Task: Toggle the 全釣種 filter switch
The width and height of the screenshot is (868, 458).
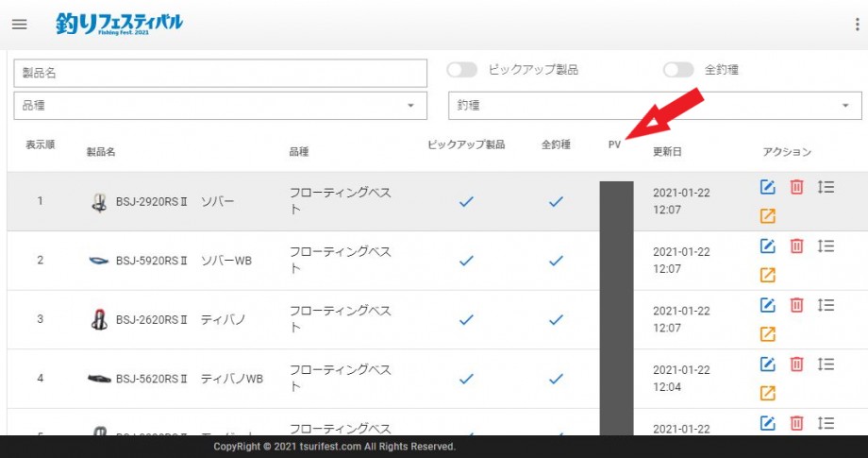Action: 678,70
